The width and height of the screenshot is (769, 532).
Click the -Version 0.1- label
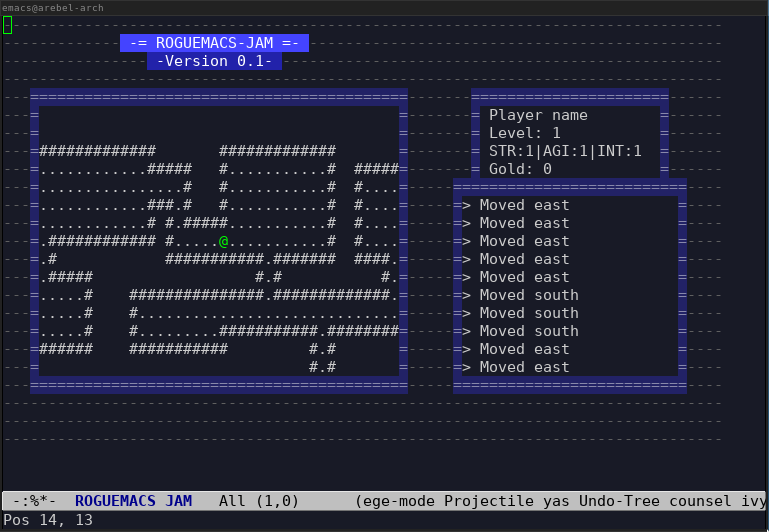point(214,61)
